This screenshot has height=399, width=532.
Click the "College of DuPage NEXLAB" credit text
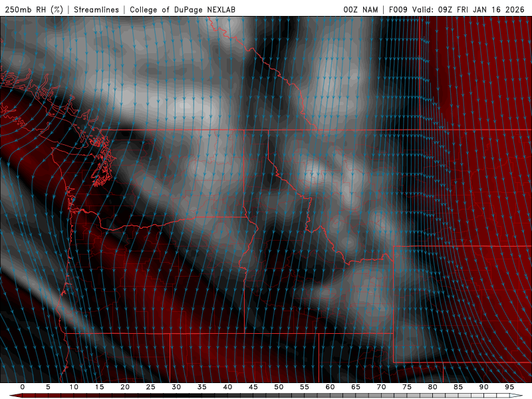[x=182, y=9]
